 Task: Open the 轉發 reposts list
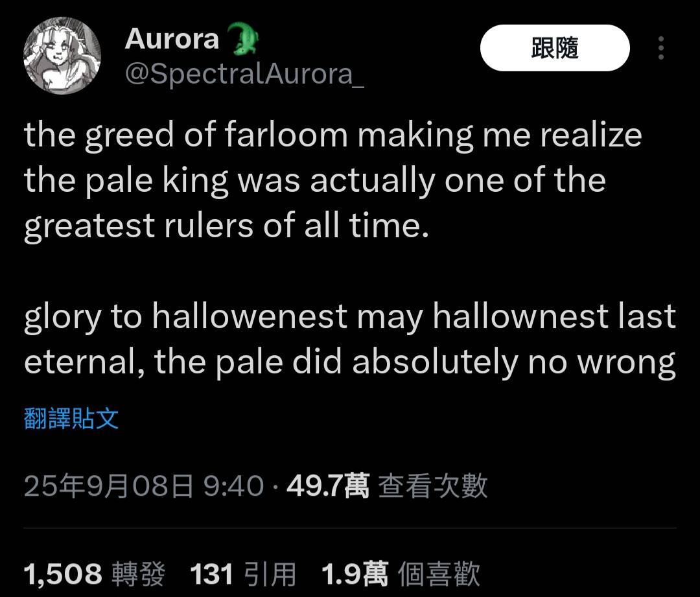(139, 574)
